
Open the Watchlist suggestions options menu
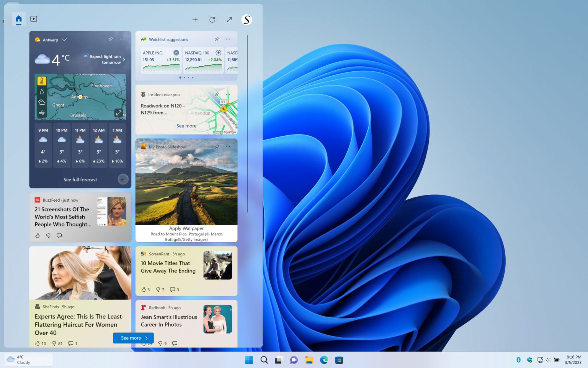tap(228, 39)
